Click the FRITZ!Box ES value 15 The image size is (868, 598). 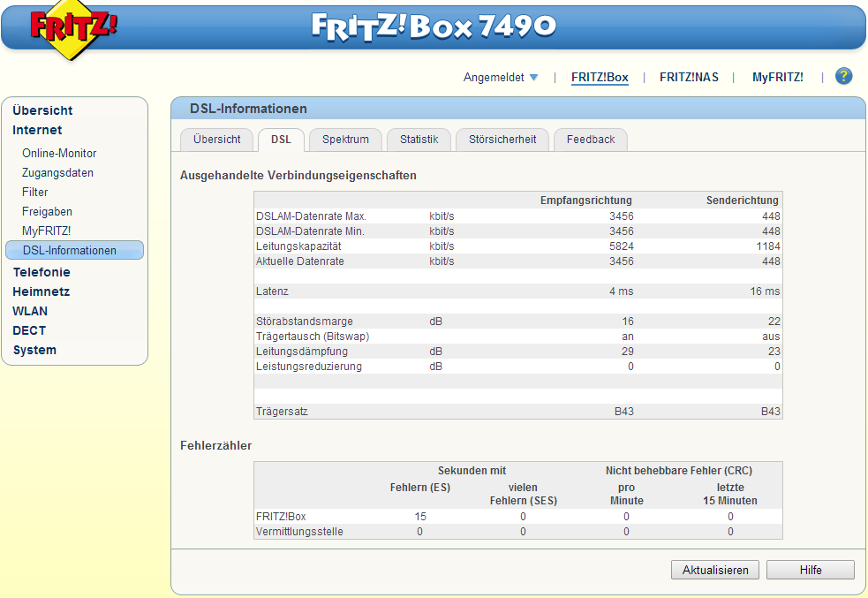pyautogui.click(x=420, y=517)
